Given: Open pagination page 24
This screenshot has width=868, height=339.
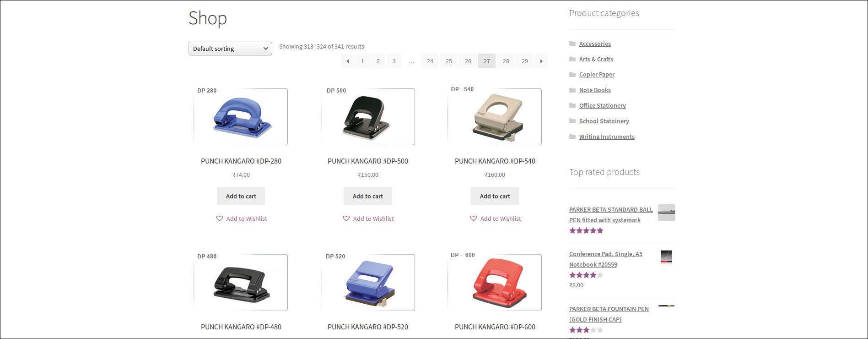Looking at the screenshot, I should 430,61.
